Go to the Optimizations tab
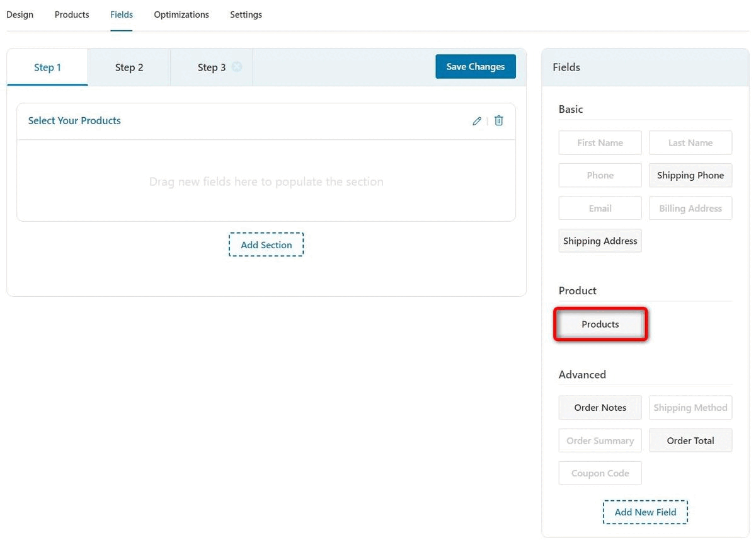 [x=181, y=14]
